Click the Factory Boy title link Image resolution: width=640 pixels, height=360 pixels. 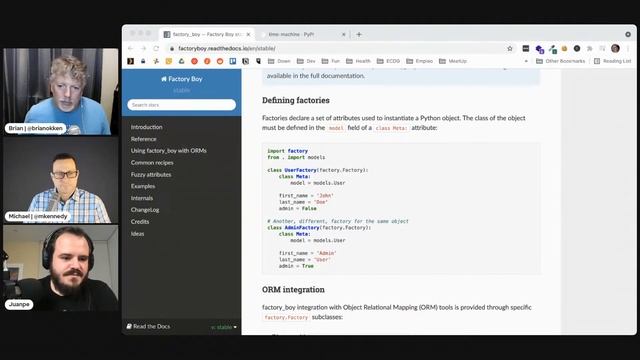182,79
